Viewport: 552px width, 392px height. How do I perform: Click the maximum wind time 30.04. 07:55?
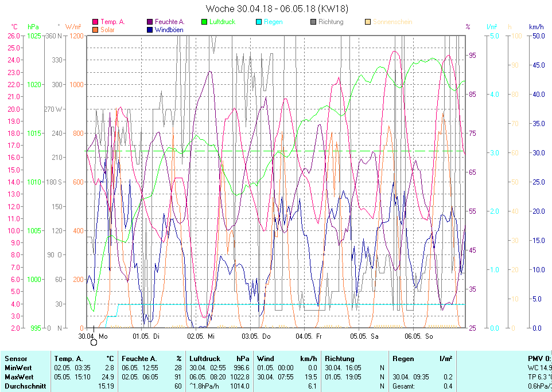point(275,377)
